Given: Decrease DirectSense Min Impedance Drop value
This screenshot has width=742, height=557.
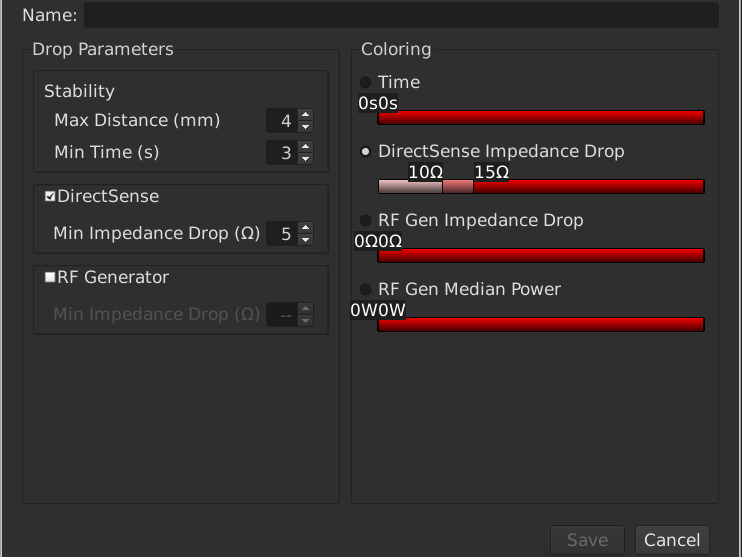Looking at the screenshot, I should 306,239.
